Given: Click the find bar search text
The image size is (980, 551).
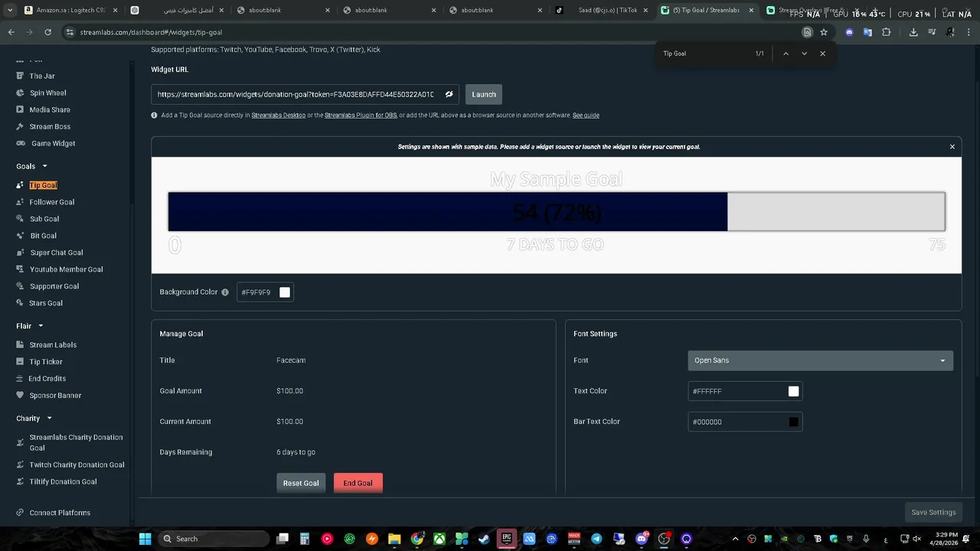Looking at the screenshot, I should click(675, 54).
